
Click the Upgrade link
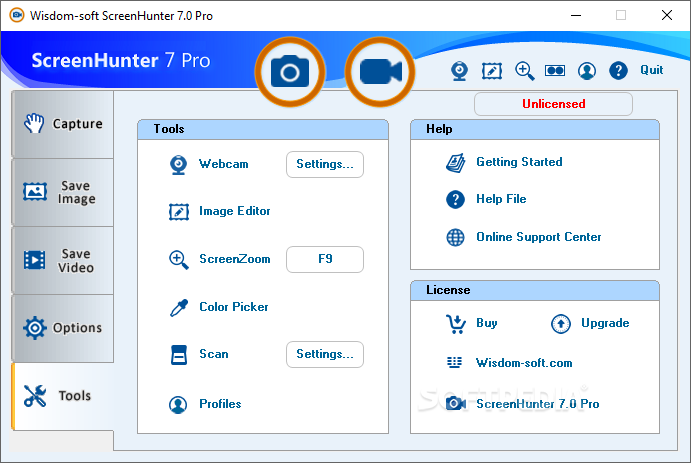(x=605, y=323)
